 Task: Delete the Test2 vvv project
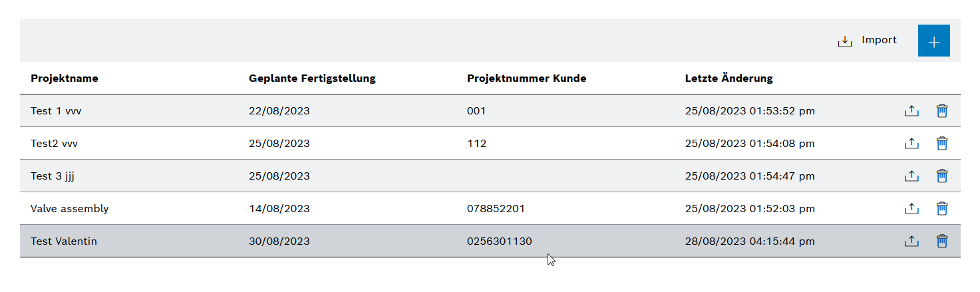point(941,144)
